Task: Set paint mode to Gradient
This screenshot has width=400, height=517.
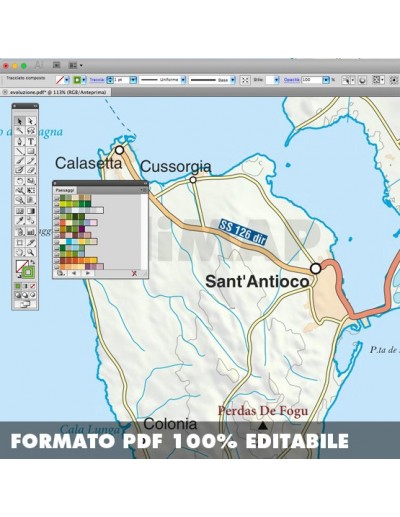Action: [x=25, y=287]
